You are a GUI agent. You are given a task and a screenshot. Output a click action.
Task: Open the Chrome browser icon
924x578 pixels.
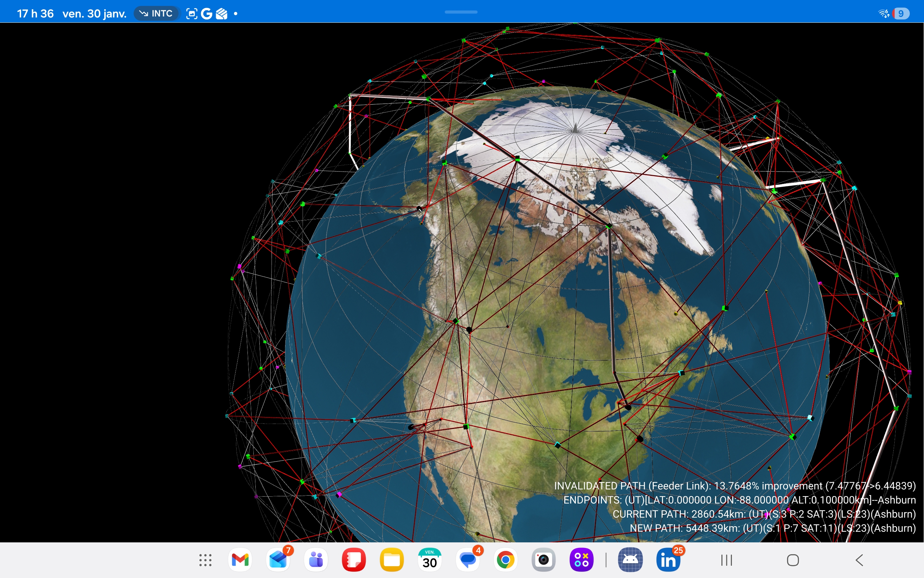coord(505,561)
